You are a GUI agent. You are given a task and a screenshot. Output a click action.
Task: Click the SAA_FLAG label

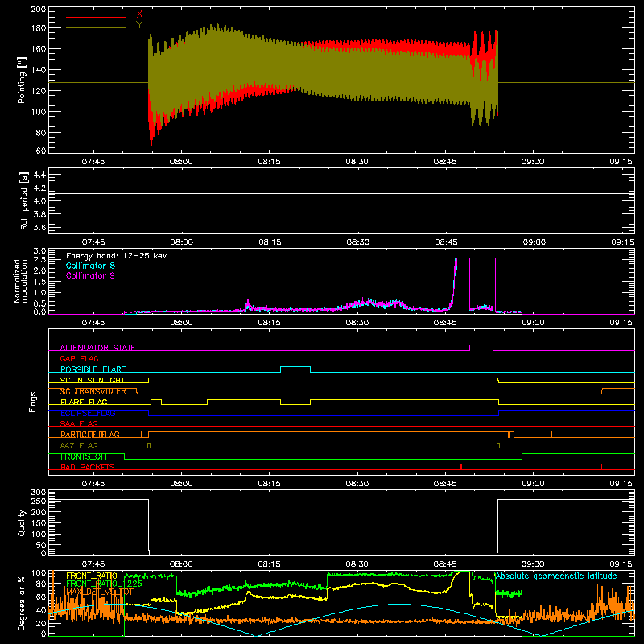[x=79, y=424]
